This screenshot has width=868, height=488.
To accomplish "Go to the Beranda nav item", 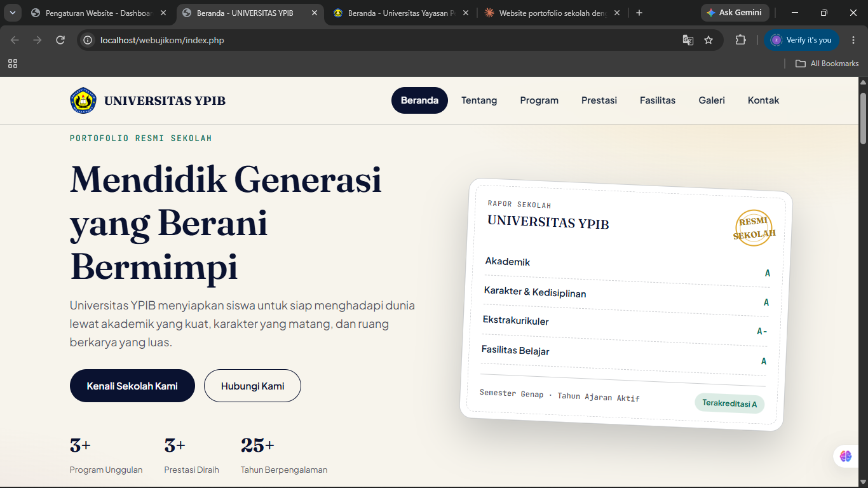I will click(419, 100).
